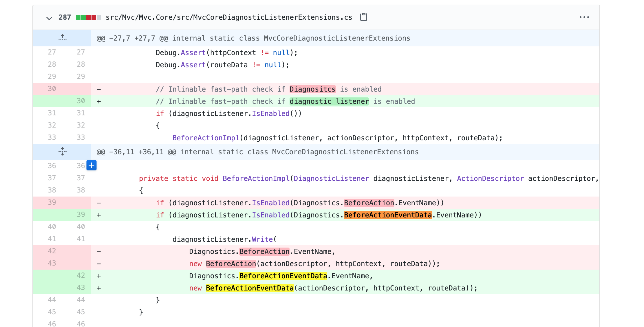
Task: Click orange-highlighted 'BeforeActionEventData' on line 39
Action: (x=388, y=215)
